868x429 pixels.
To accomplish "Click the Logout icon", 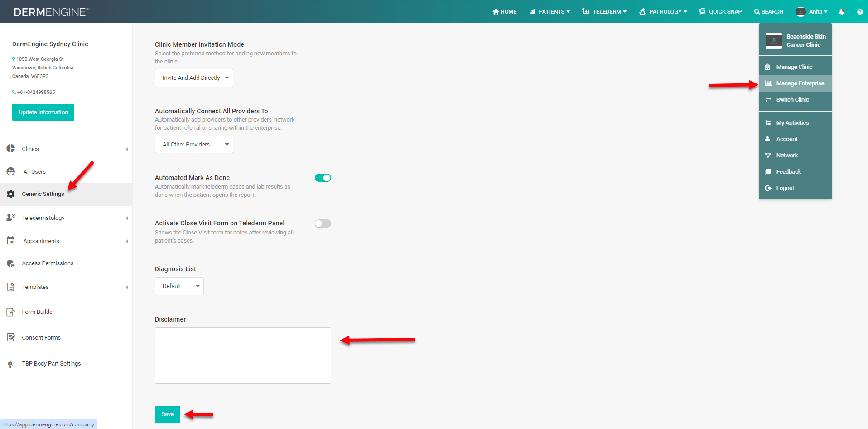I will coord(768,188).
